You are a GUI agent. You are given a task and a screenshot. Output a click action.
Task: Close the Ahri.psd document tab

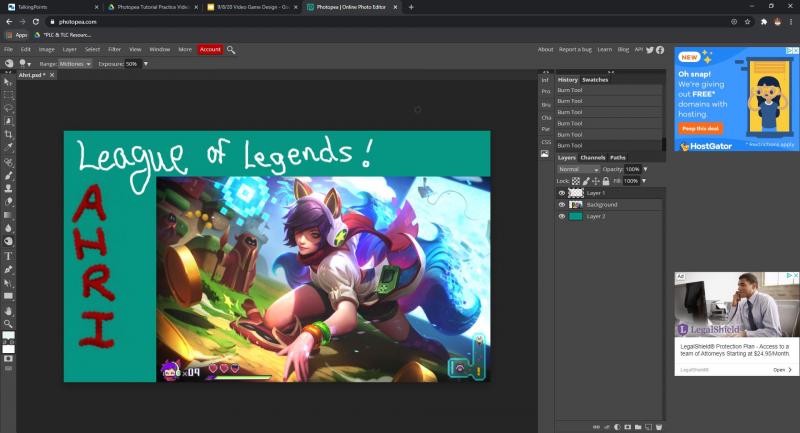tap(52, 75)
